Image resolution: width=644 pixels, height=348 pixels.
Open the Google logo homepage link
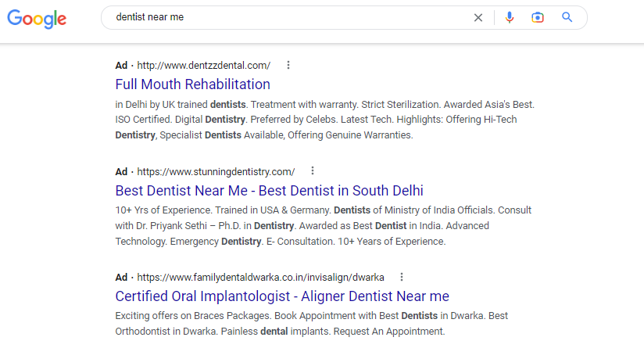37,19
